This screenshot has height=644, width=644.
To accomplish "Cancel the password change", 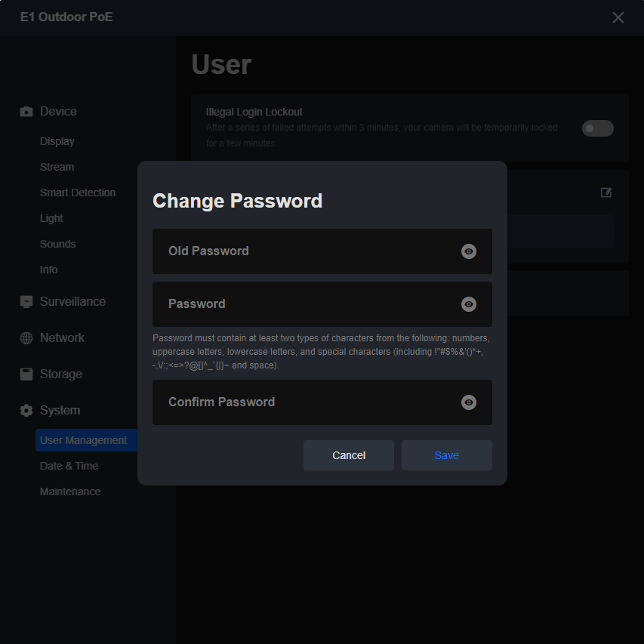I will point(348,455).
